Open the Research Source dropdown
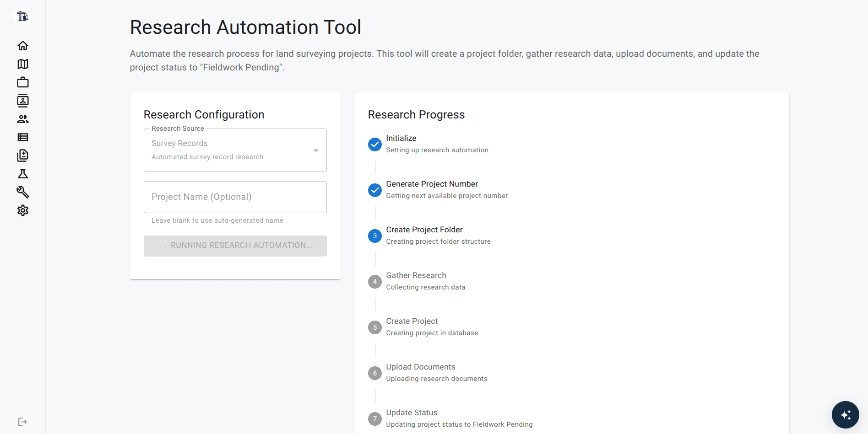The height and width of the screenshot is (434, 868). [235, 150]
